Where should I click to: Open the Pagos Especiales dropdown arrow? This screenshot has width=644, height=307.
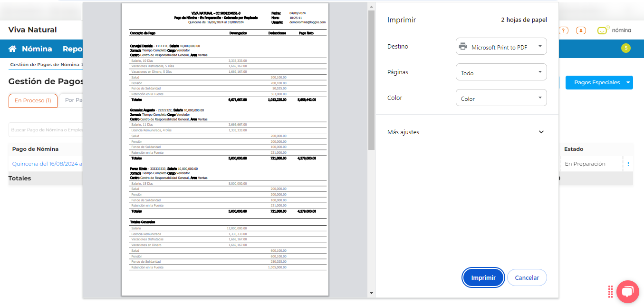coord(628,82)
